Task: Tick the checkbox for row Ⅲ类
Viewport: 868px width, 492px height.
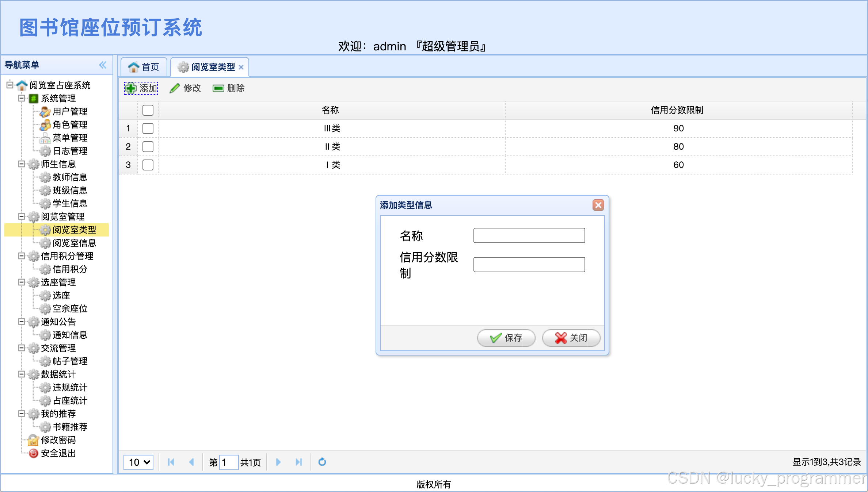Action: [x=148, y=128]
